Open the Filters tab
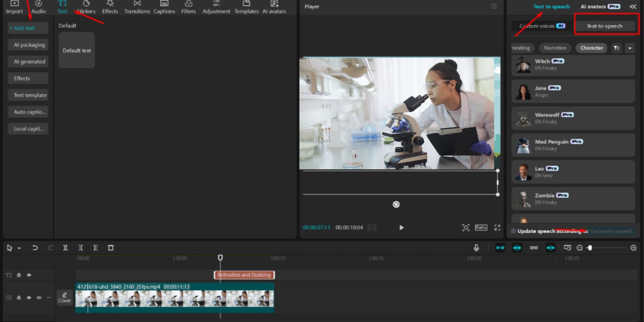644x322 pixels. point(188,7)
